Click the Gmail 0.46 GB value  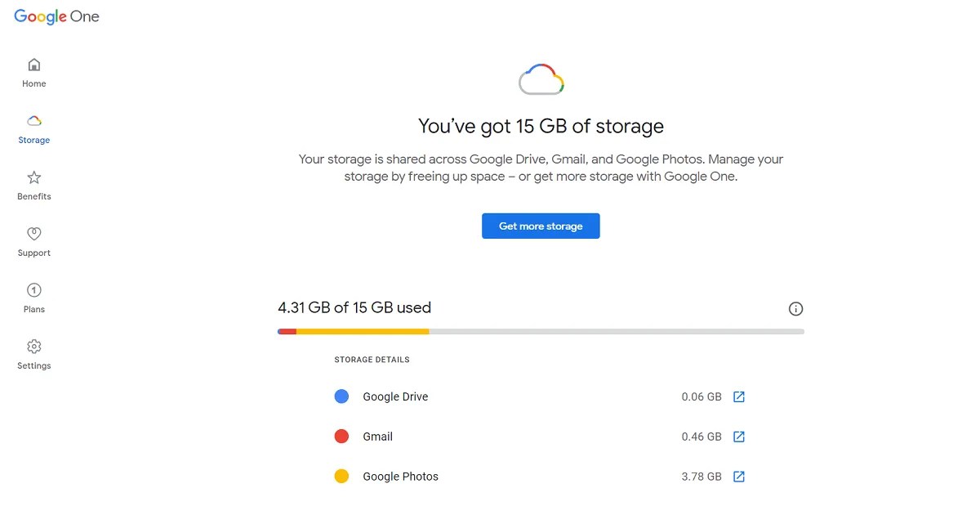click(702, 437)
